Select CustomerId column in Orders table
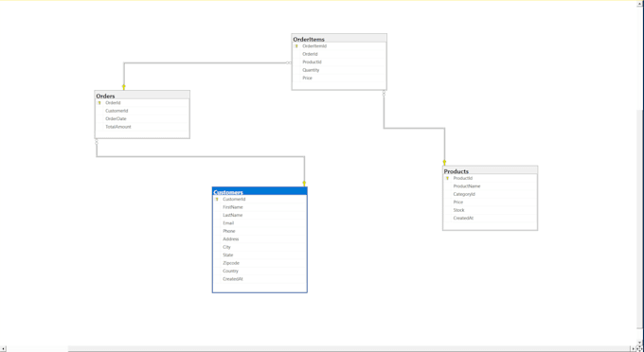644x352 pixels. (142, 111)
